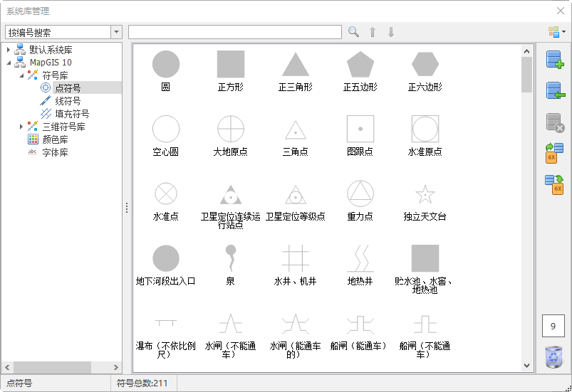Collapse the MapGIS 10 tree node
The image size is (572, 392).
(9, 63)
